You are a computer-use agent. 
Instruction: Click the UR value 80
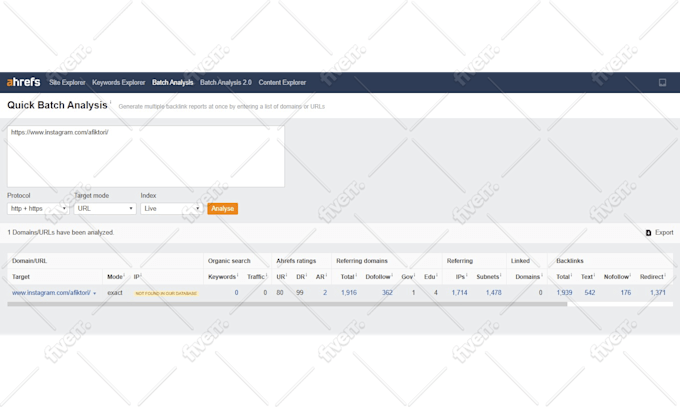pos(280,293)
